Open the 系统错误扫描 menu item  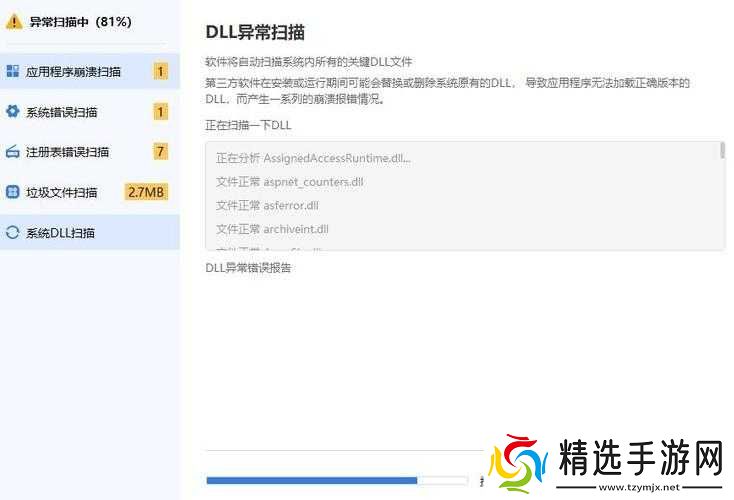(90, 111)
